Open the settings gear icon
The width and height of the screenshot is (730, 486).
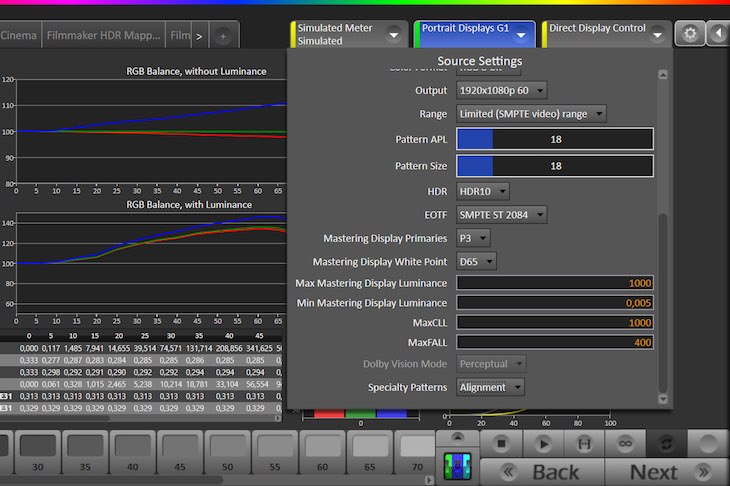click(x=689, y=34)
